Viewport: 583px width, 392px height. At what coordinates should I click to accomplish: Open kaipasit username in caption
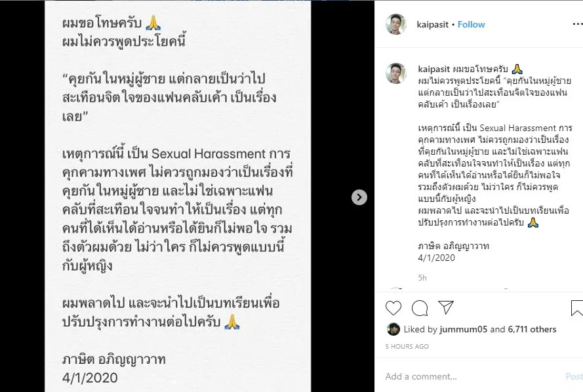pyautogui.click(x=434, y=69)
